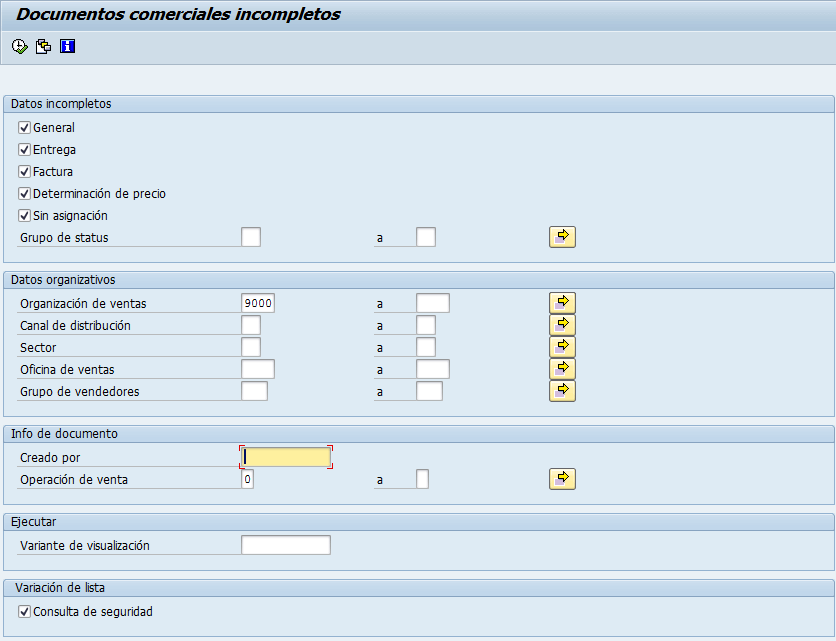Click the Execute clock icon
This screenshot has height=641, width=836.
20,46
